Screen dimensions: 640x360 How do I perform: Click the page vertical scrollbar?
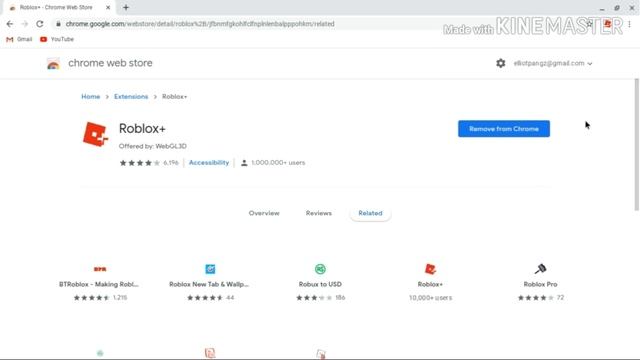coord(636,144)
